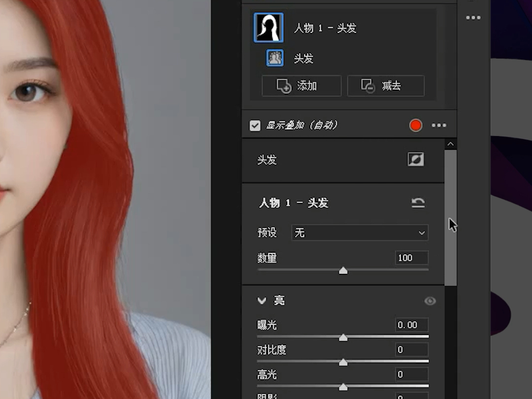Click the subtract icon on the 减去 button
This screenshot has width=532, height=399.
tap(368, 86)
